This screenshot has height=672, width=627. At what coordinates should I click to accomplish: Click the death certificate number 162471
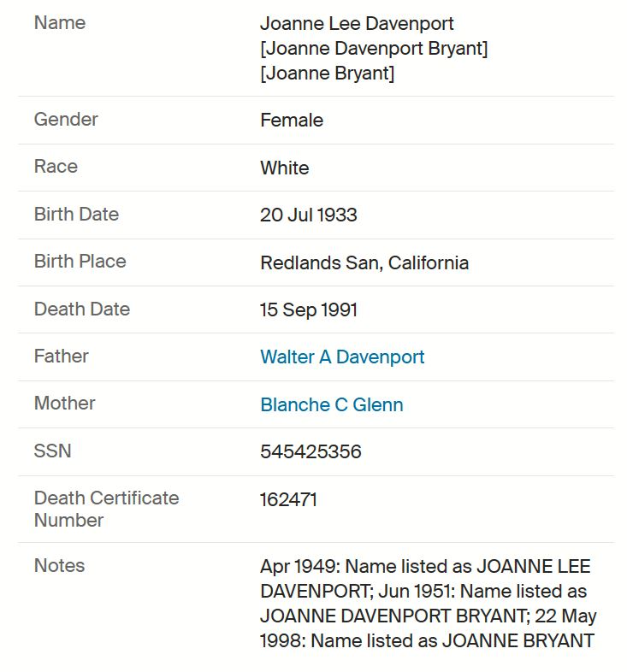coord(288,499)
